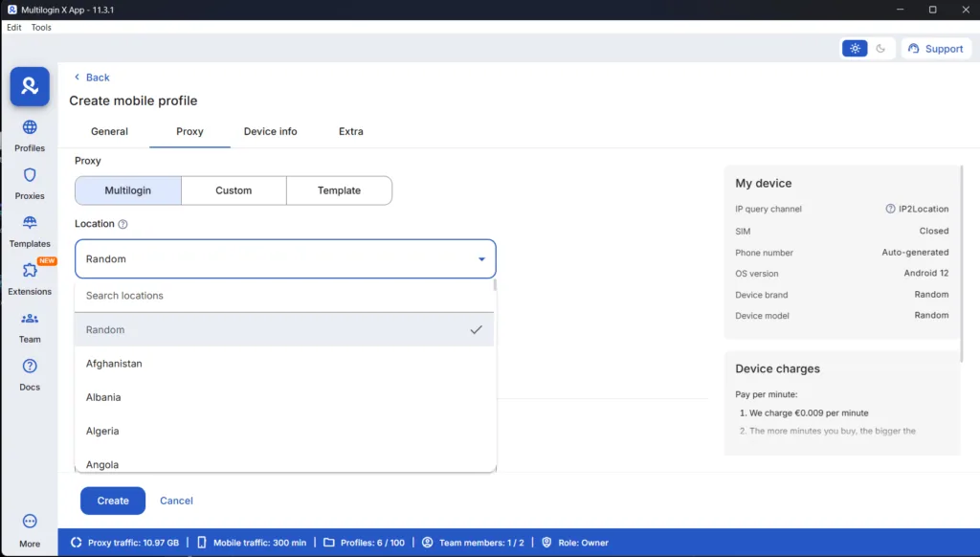Click the Create button
The image size is (980, 557).
tap(113, 501)
